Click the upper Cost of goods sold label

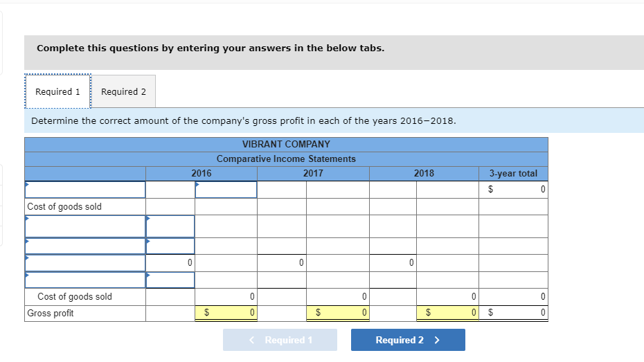[x=64, y=206]
